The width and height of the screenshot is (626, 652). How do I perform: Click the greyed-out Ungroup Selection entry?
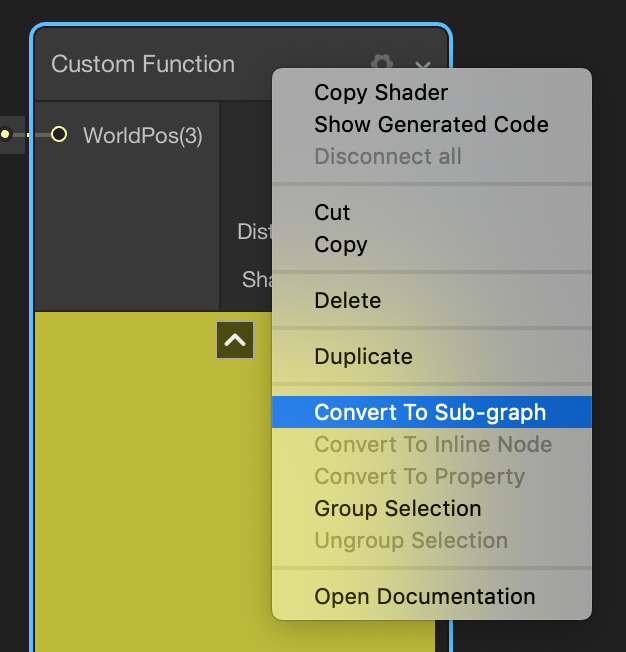[x=431, y=540]
